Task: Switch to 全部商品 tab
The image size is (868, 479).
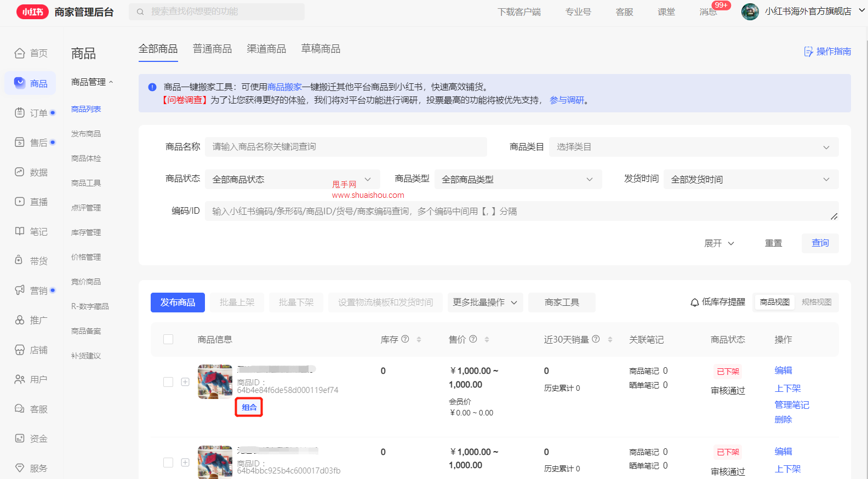Action: (x=158, y=49)
